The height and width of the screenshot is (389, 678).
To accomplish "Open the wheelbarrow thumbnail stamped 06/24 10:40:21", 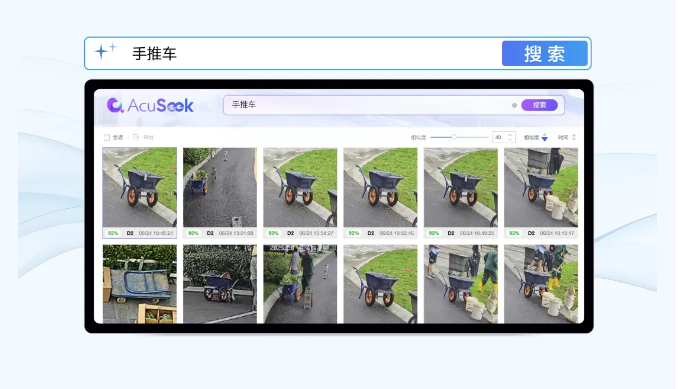I will click(140, 187).
